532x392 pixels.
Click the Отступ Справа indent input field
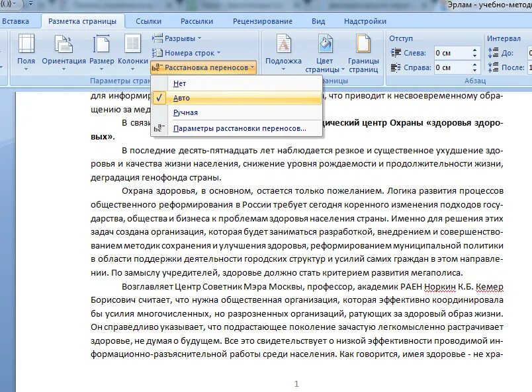coord(451,67)
